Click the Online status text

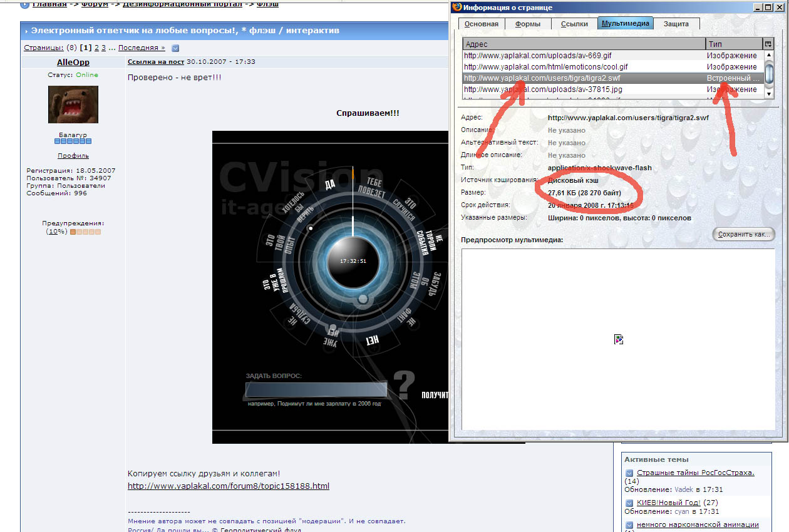pos(87,75)
